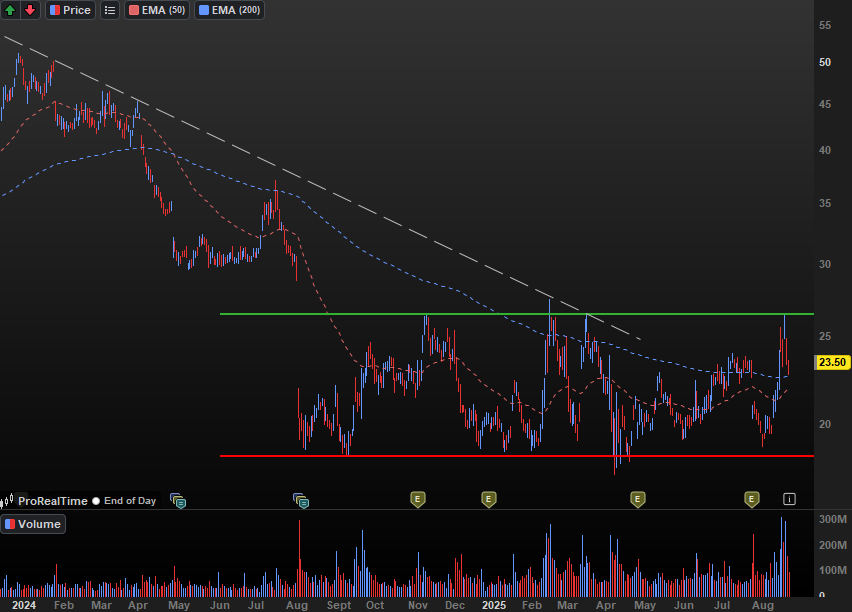The image size is (852, 612).
Task: Click the Volume panel label
Action: pyautogui.click(x=33, y=524)
